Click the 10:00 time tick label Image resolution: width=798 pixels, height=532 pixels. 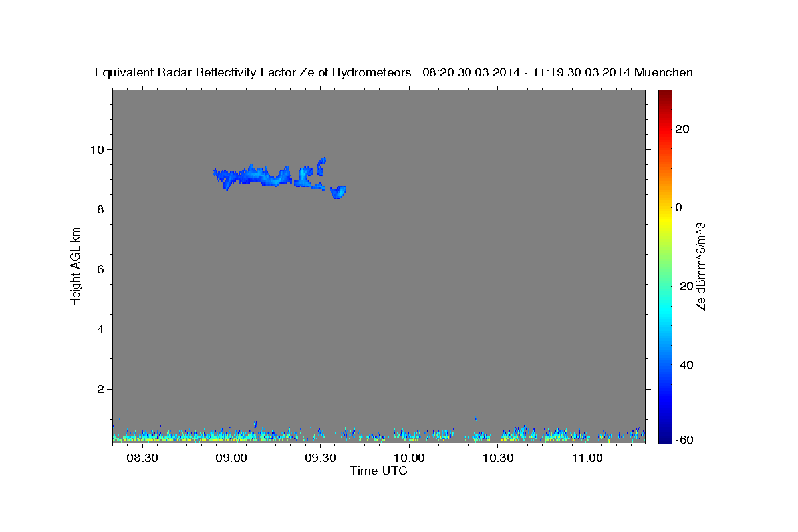coord(409,458)
